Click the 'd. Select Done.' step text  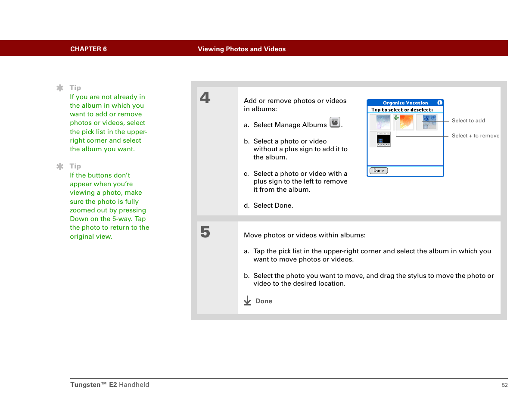(x=268, y=205)
